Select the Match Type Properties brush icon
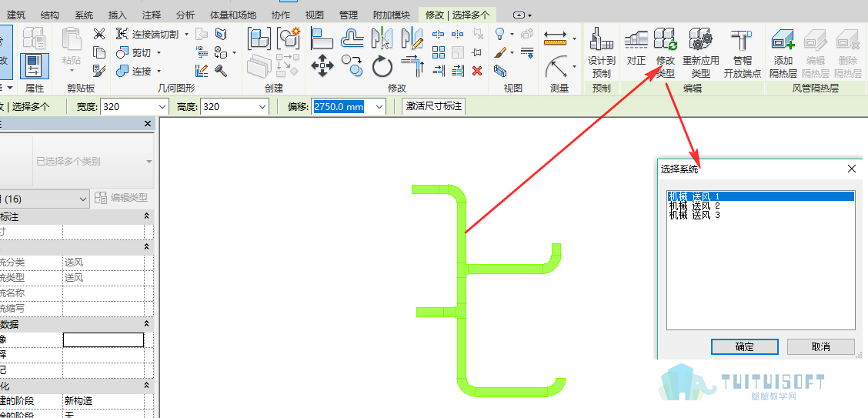The width and height of the screenshot is (868, 418). point(99,70)
